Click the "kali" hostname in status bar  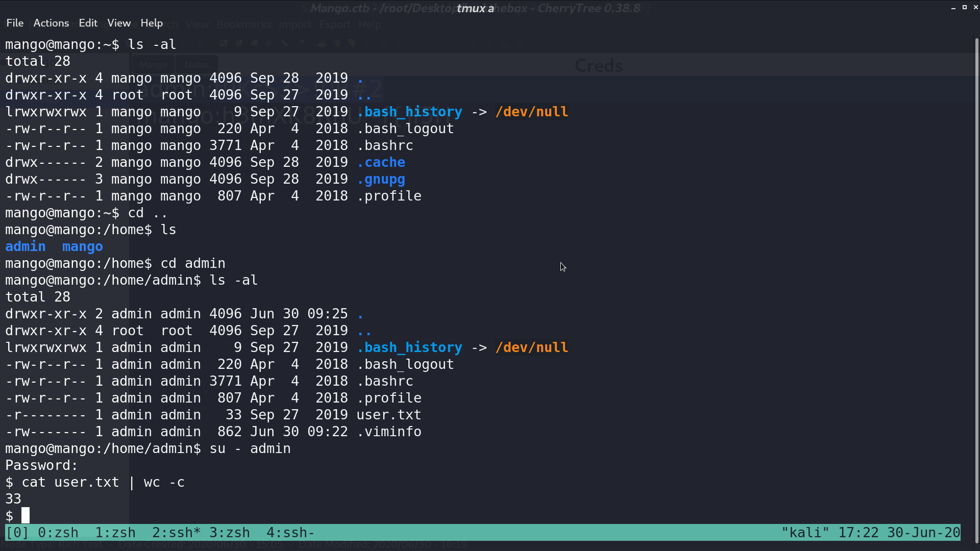[x=805, y=533]
